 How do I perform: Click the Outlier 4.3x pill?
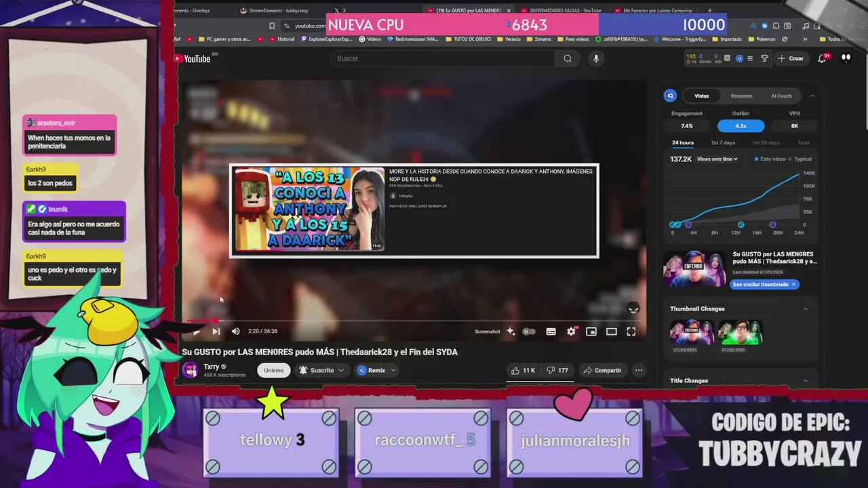click(741, 126)
